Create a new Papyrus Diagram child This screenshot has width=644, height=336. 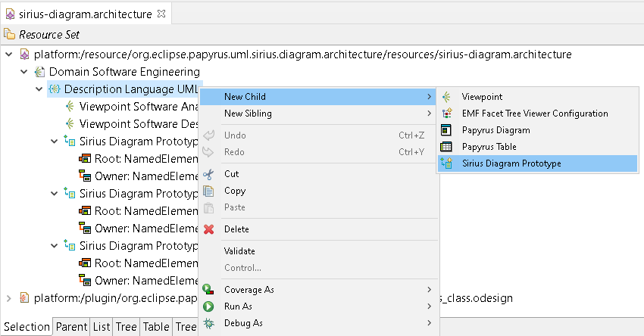[537, 130]
